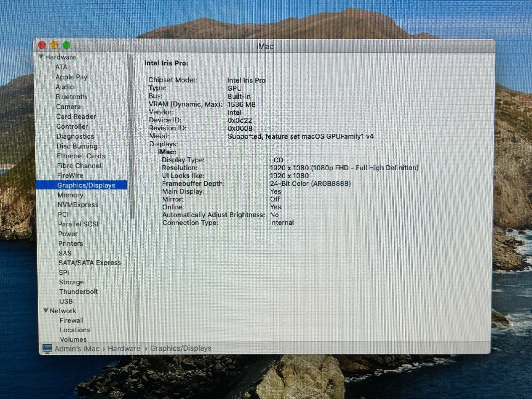Open the Printers entry

(x=70, y=243)
